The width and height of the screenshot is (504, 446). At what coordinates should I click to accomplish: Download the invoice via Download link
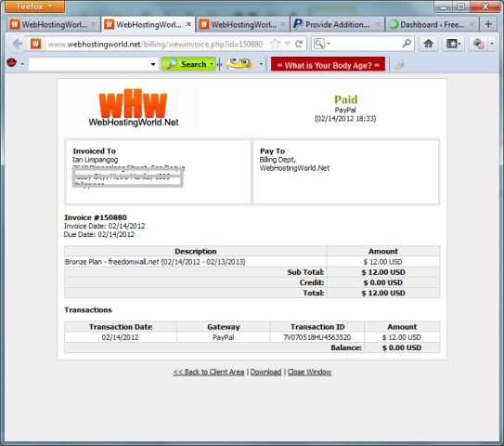point(265,372)
